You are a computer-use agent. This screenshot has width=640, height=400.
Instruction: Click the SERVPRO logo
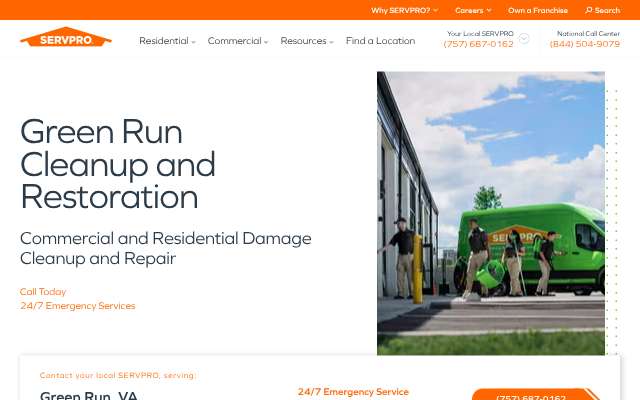pyautogui.click(x=66, y=37)
